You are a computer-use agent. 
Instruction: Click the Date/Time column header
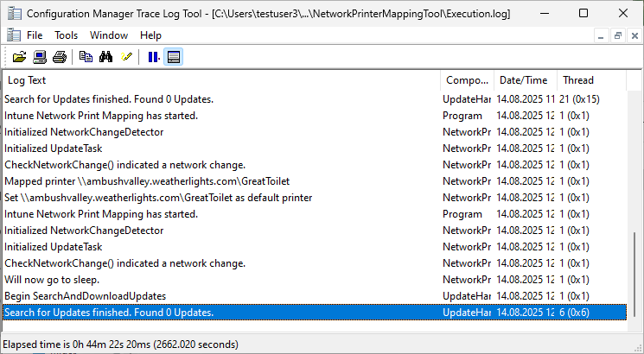click(523, 80)
